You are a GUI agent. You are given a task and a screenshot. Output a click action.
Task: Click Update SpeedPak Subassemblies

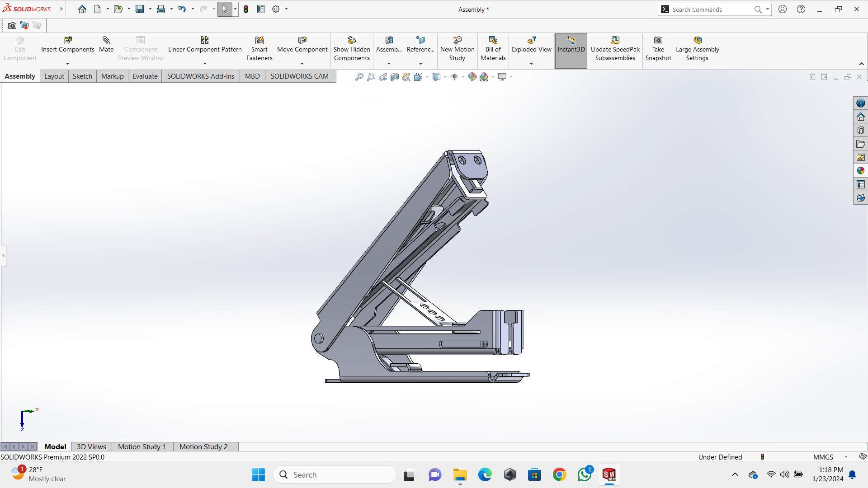pos(615,49)
